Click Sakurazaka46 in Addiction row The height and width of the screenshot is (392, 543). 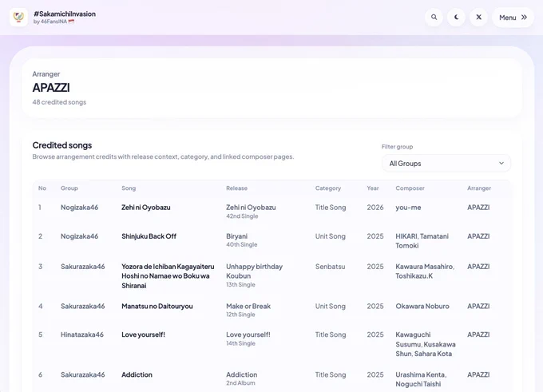click(x=83, y=374)
